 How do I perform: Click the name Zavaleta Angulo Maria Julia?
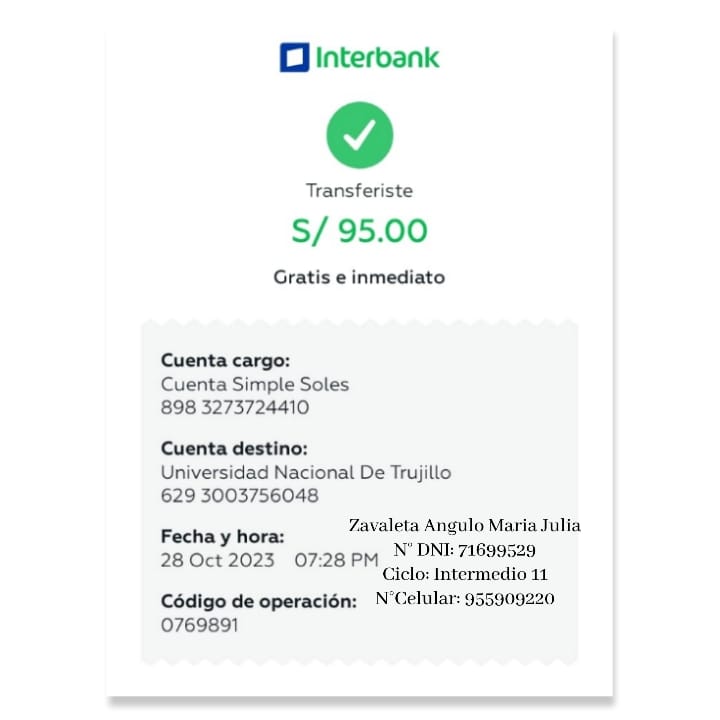point(464,526)
